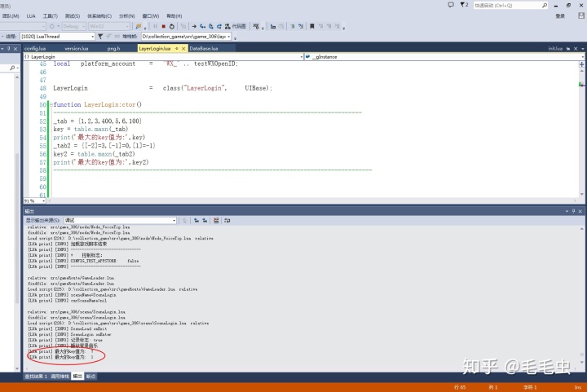Open the 体系结构(C) menu
The height and width of the screenshot is (392, 587).
[99, 16]
